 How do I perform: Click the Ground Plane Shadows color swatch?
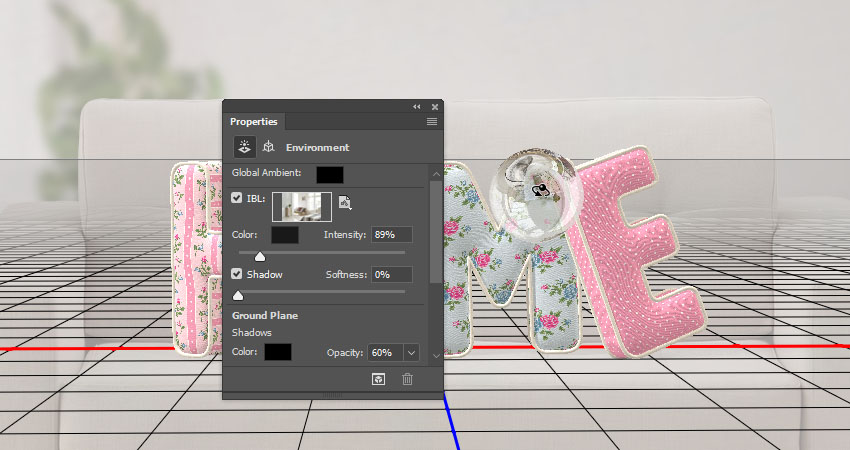click(x=278, y=352)
